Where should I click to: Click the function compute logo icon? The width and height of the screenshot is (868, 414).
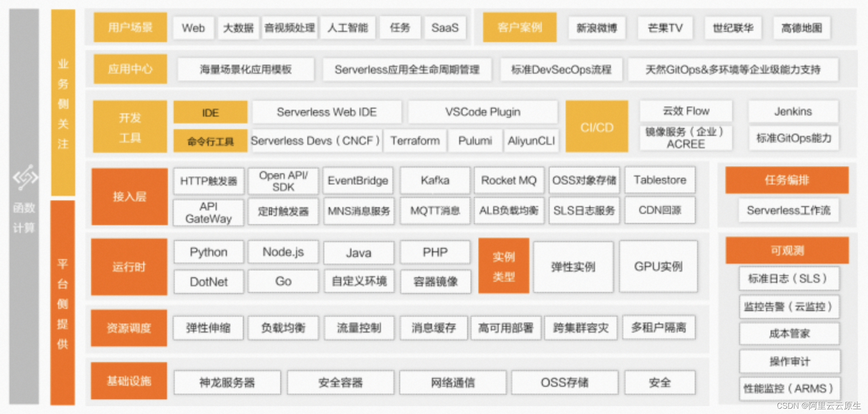coord(25,177)
